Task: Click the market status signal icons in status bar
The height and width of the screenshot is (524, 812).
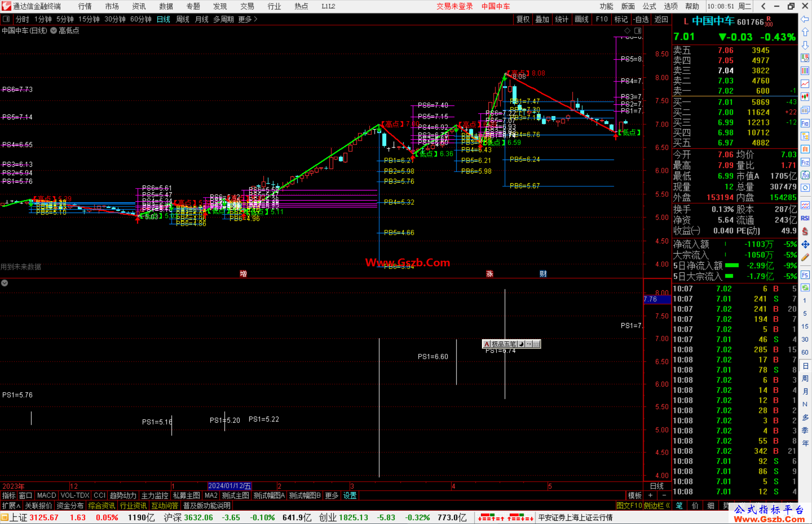Action: 506,518
